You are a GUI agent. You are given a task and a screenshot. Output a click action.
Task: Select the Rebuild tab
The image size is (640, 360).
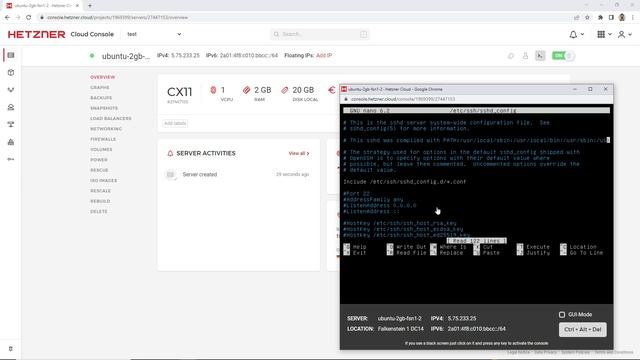[x=100, y=201]
